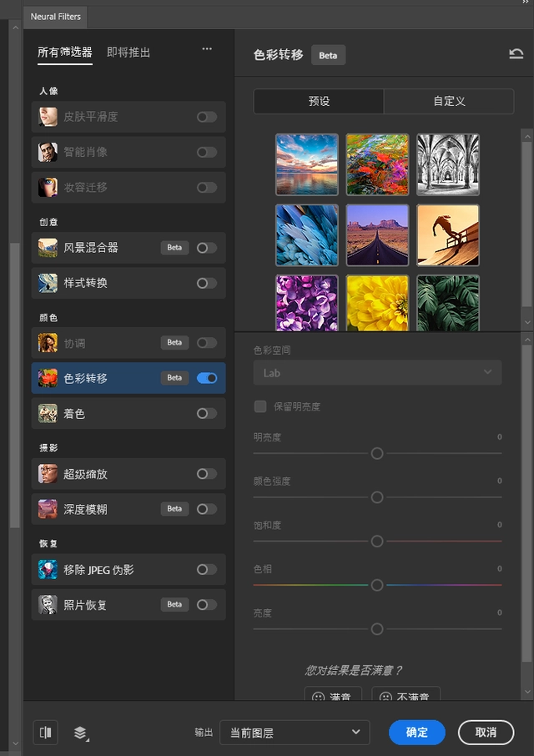Select the desert road preset thumbnail
Screen dimensions: 534x756
coord(377,235)
